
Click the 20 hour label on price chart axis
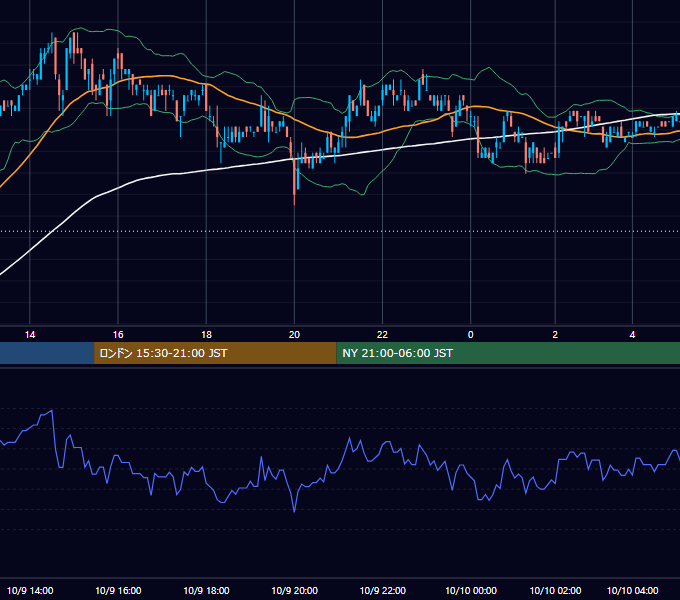point(294,335)
